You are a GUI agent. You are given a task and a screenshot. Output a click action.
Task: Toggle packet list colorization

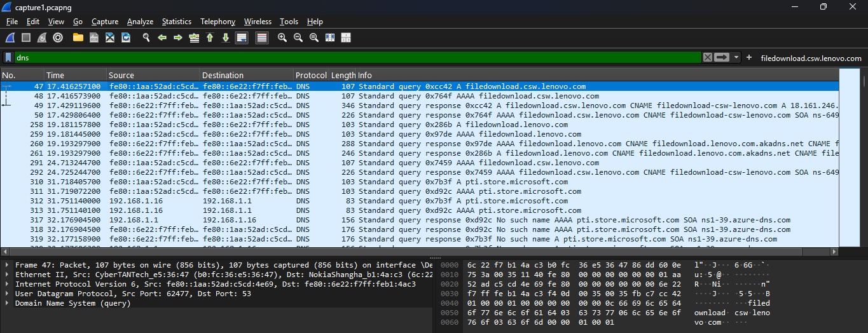point(261,38)
